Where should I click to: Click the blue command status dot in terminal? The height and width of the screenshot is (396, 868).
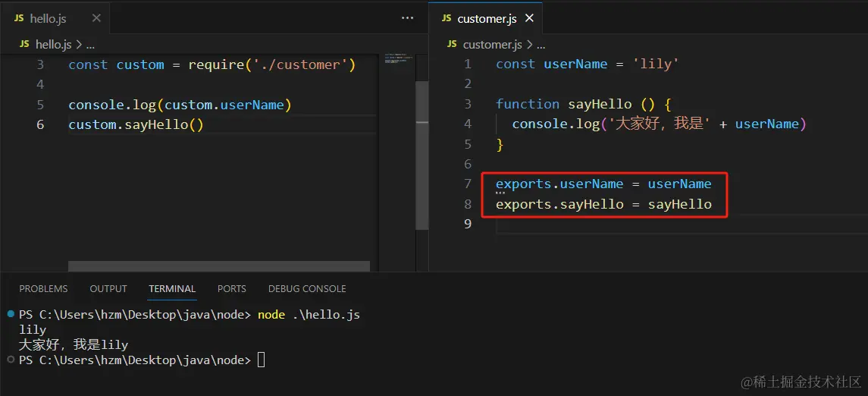[x=11, y=315]
